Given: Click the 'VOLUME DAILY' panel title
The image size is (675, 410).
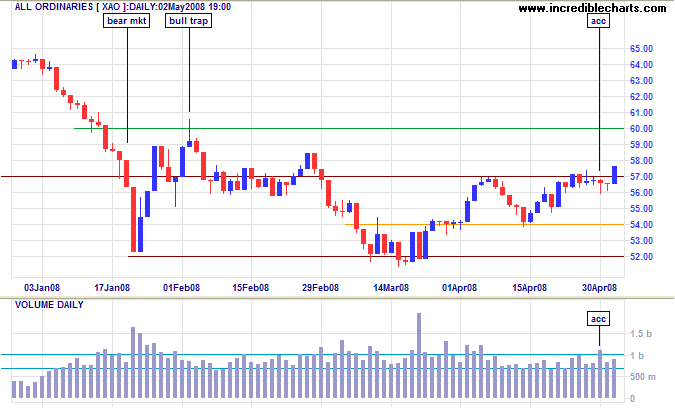Looking at the screenshot, I should coord(49,305).
